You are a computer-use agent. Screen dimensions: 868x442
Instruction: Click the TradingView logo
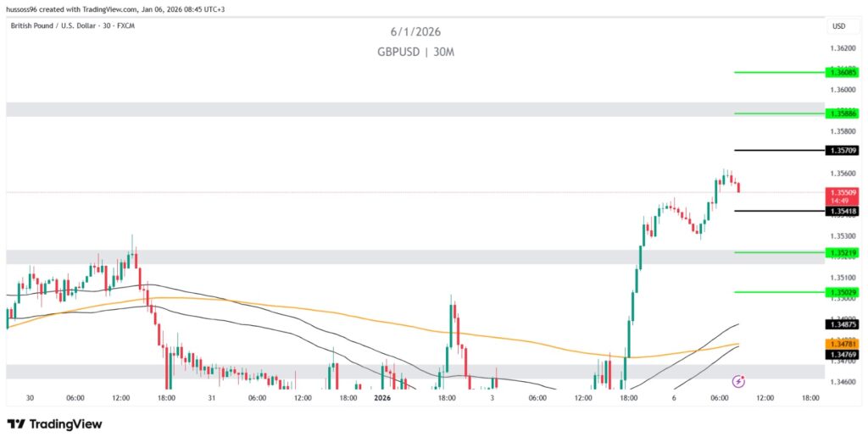(54, 423)
